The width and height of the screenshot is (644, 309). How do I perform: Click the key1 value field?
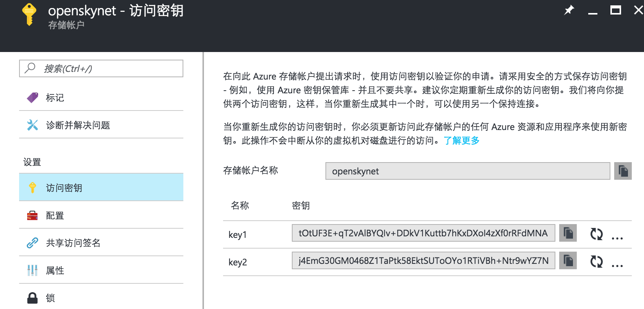[424, 233]
